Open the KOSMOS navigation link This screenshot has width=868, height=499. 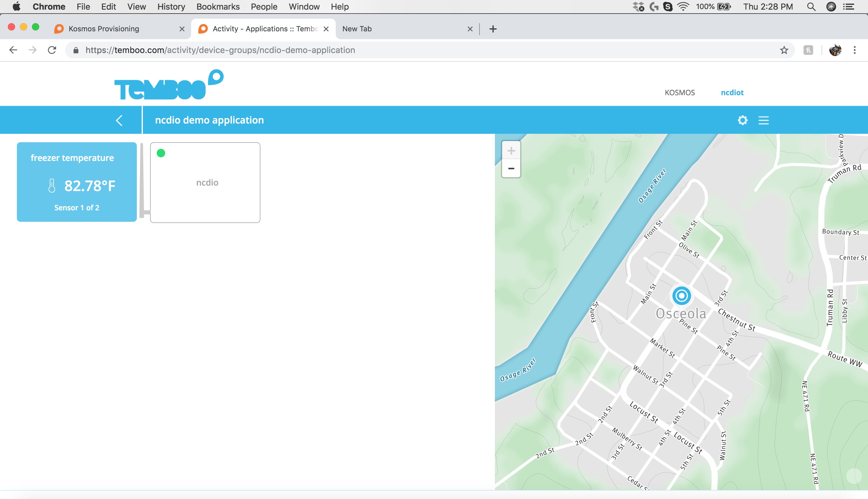(x=680, y=93)
